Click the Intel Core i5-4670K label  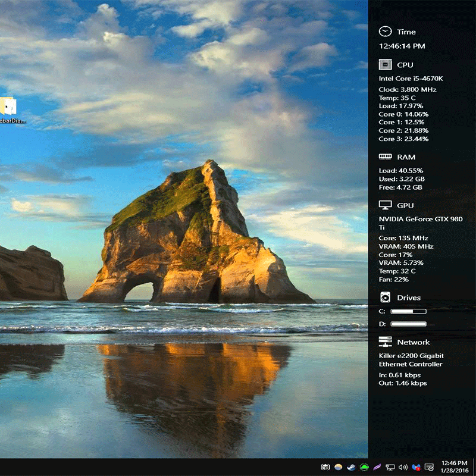[x=411, y=79]
